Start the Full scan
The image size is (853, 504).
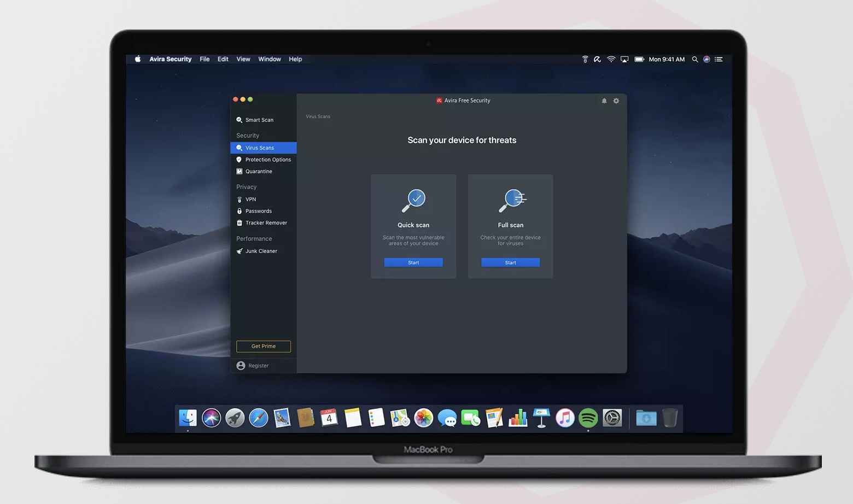click(511, 262)
